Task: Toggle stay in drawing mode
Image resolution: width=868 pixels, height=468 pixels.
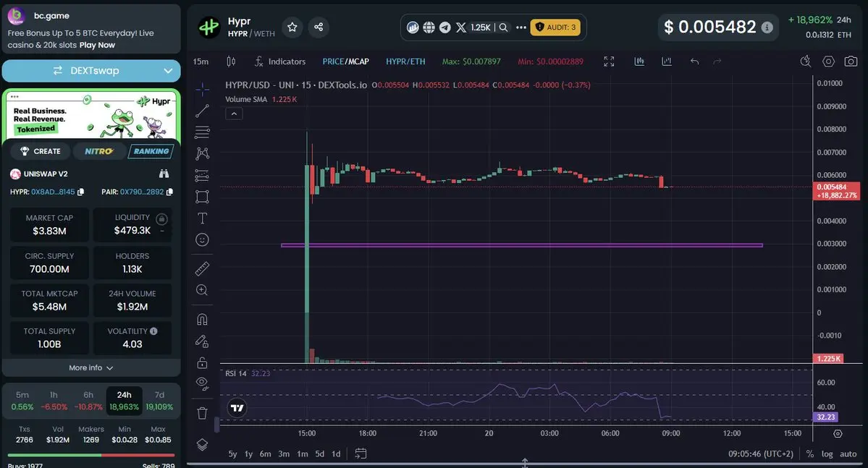Action: tap(202, 341)
